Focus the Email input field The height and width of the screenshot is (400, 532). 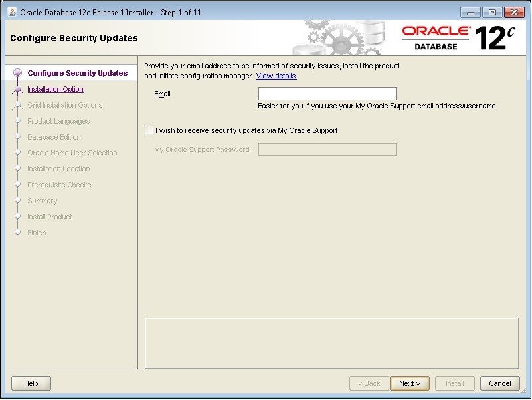click(x=327, y=94)
